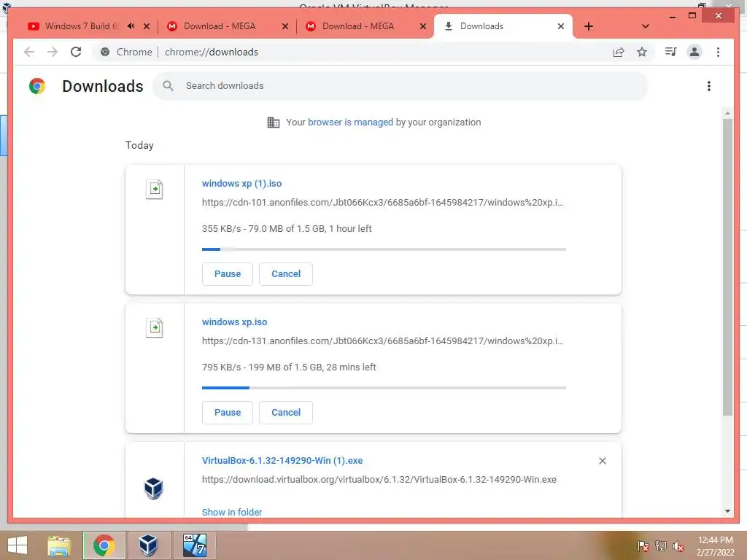Click the Chrome logo beside Downloads title

click(37, 86)
